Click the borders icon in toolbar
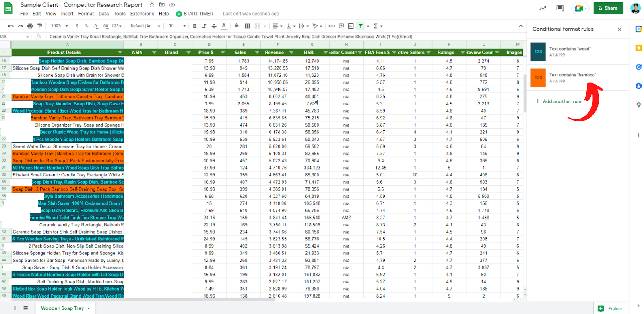The height and width of the screenshot is (314, 644). coord(247,26)
